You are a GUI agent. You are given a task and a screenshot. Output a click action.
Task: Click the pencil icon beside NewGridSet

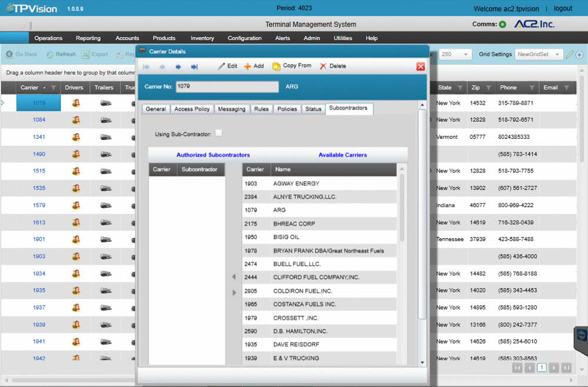pyautogui.click(x=568, y=54)
